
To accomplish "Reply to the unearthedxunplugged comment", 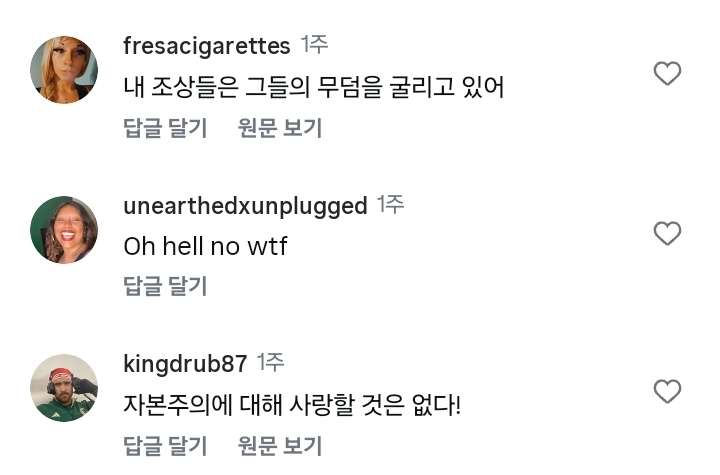I will [x=165, y=287].
